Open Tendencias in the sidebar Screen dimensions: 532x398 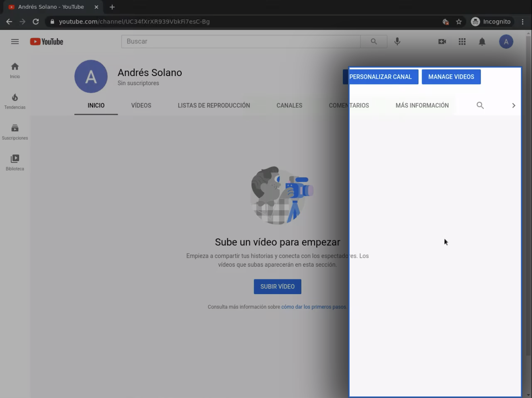point(15,101)
